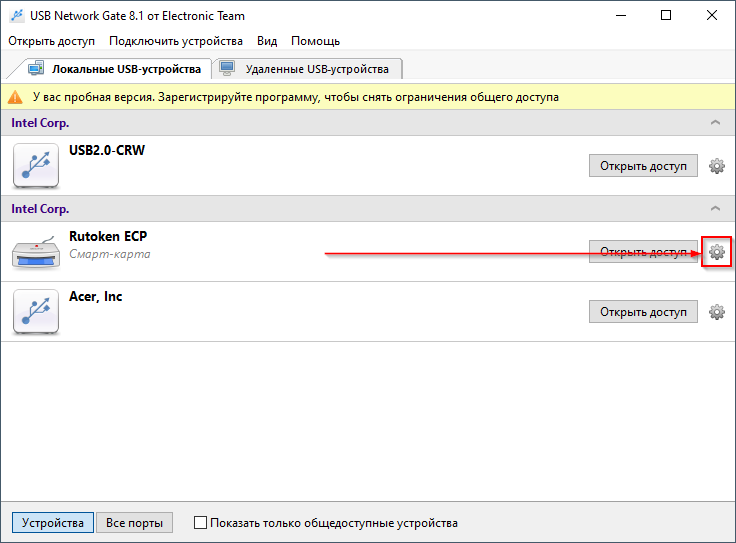Open the Подключить устройства menu
This screenshot has height=543, width=736.
(x=176, y=41)
